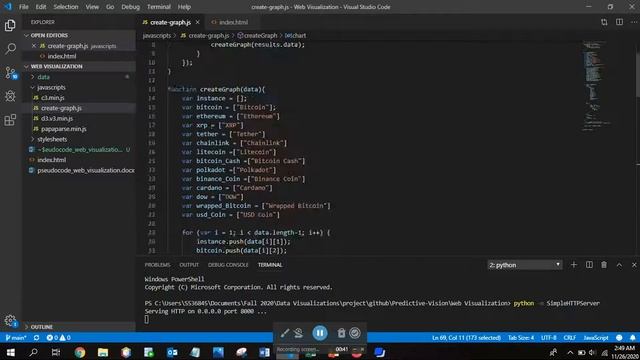Open the Search view in the activity bar
Screen dimensions: 640x360
(x=10, y=49)
